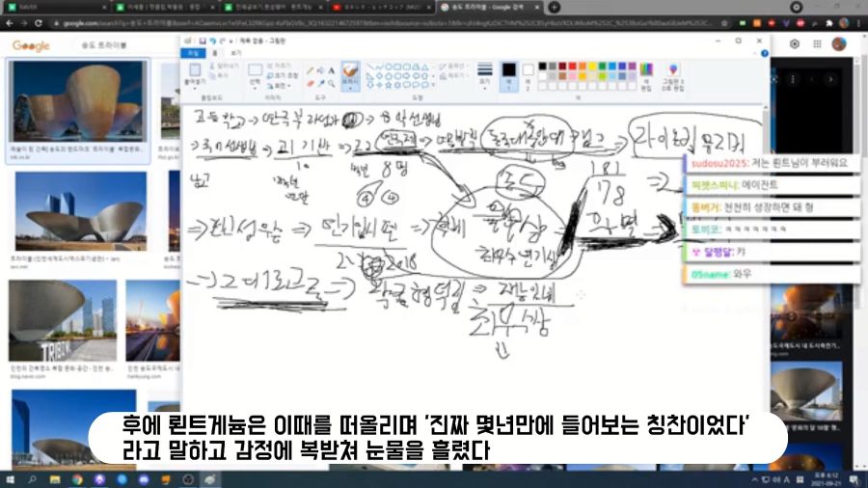Select the Color picker eyedropper tool

pos(320,83)
